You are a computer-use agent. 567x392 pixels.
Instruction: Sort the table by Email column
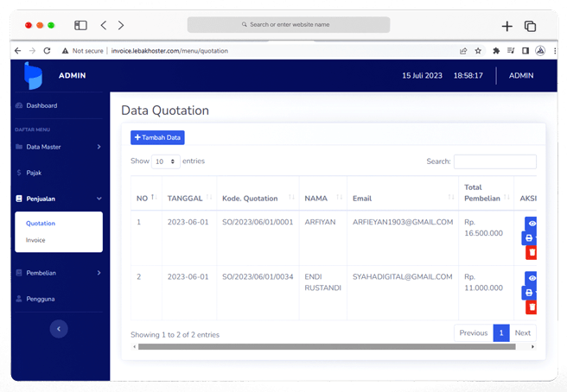403,198
